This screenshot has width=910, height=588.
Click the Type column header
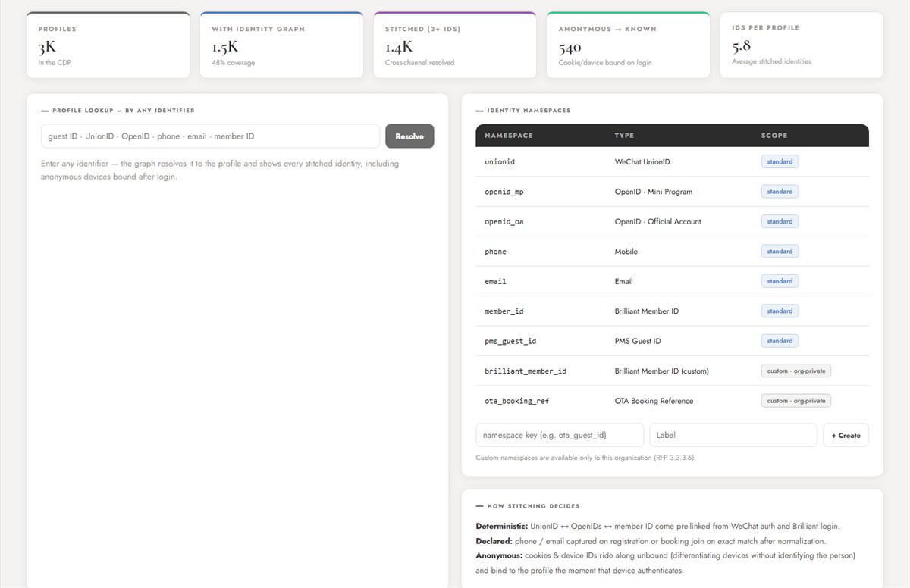[624, 136]
